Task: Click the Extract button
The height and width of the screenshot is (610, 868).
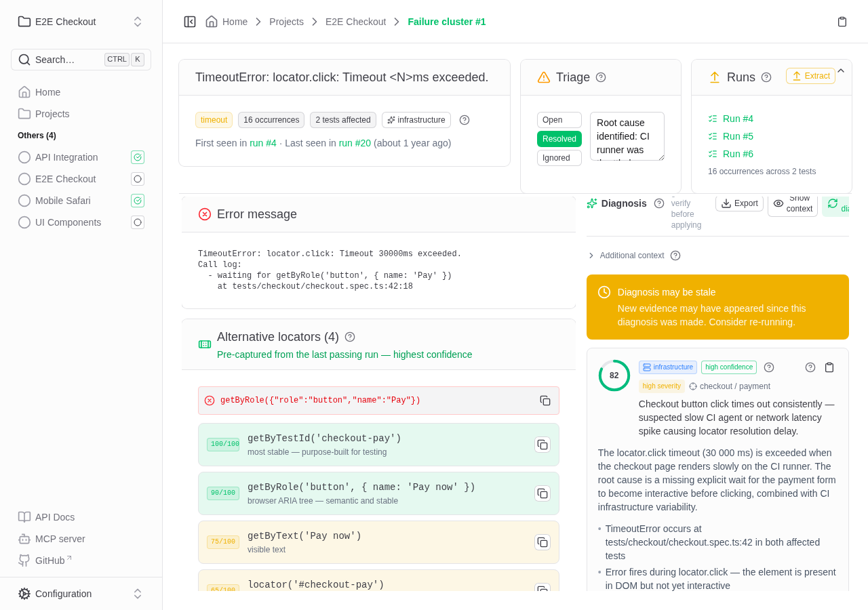Action: (x=810, y=76)
